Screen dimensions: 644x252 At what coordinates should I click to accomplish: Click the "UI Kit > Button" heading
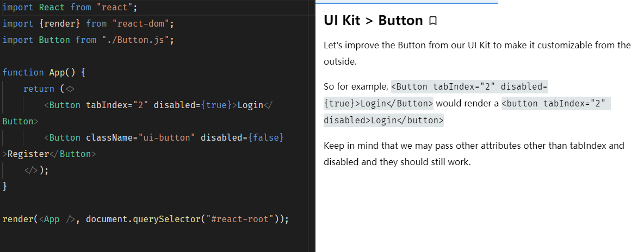(x=373, y=21)
